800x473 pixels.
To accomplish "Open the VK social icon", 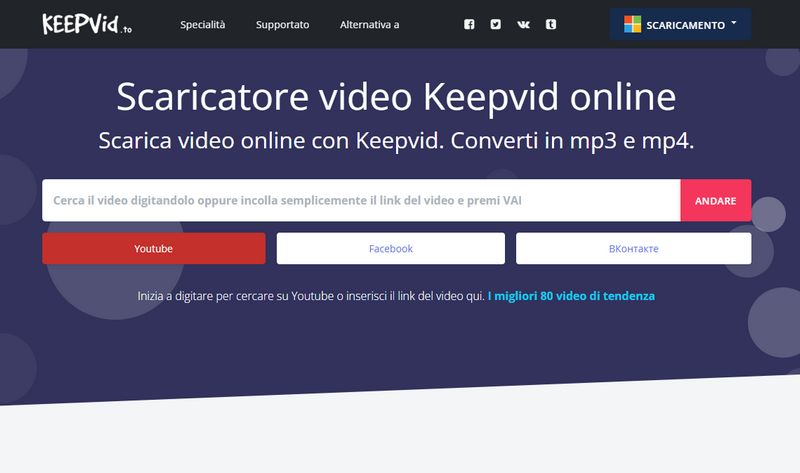I will click(523, 24).
